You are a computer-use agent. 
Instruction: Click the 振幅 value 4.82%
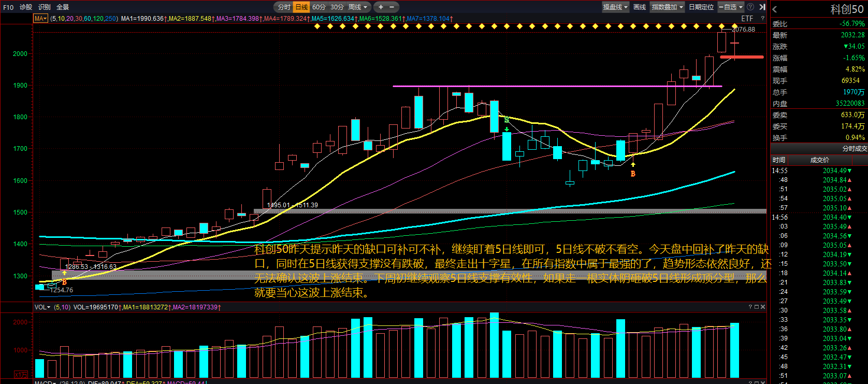[x=855, y=69]
